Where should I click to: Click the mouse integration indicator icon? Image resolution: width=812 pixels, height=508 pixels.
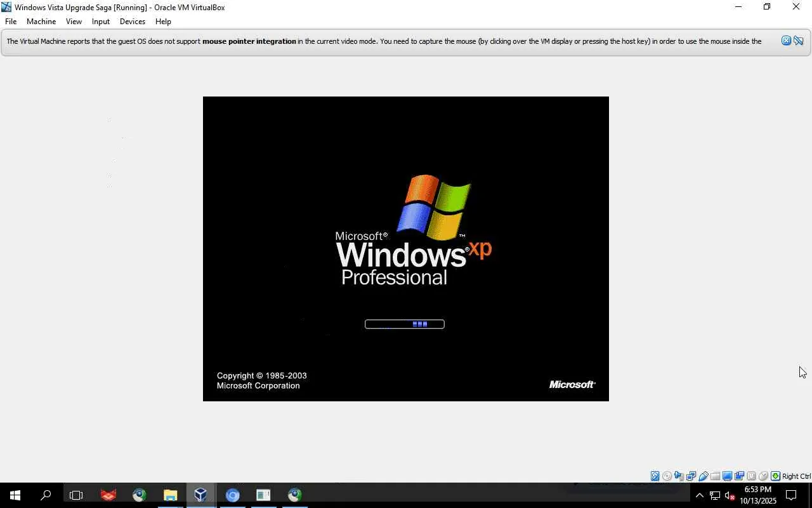pos(763,476)
